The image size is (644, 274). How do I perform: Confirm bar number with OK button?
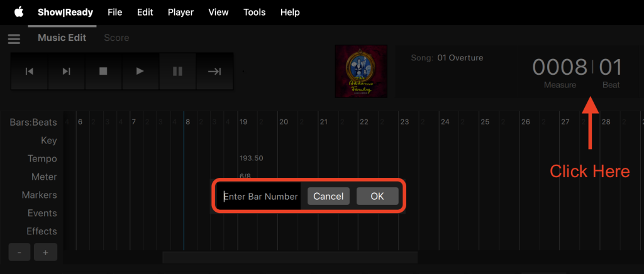click(x=377, y=196)
